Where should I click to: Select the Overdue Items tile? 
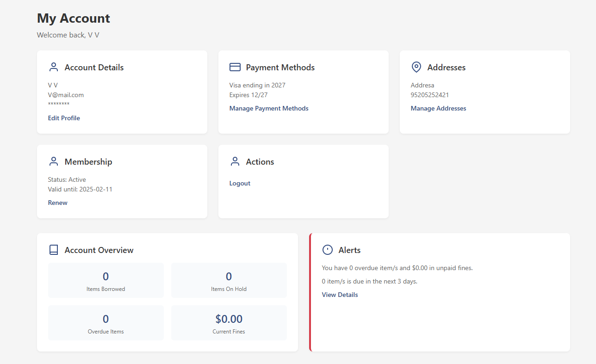106,323
